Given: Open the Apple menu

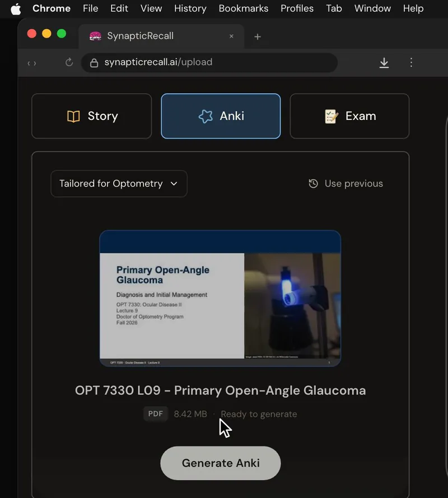Looking at the screenshot, I should tap(16, 9).
